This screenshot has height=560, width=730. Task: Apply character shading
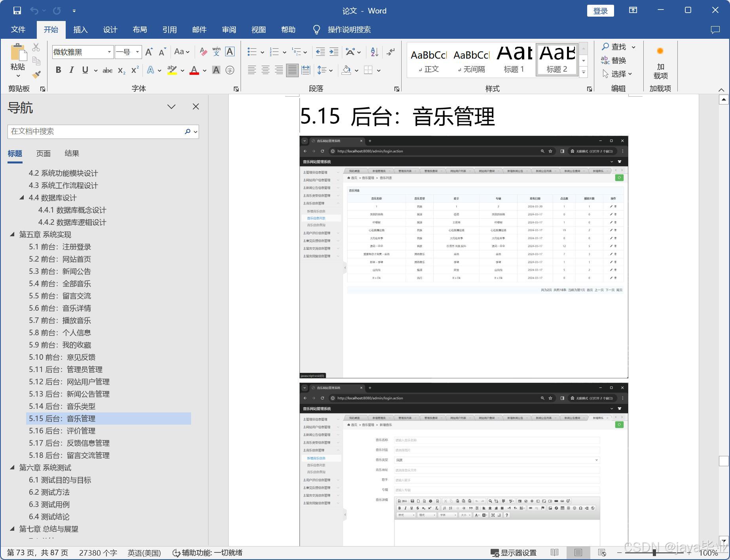click(216, 70)
